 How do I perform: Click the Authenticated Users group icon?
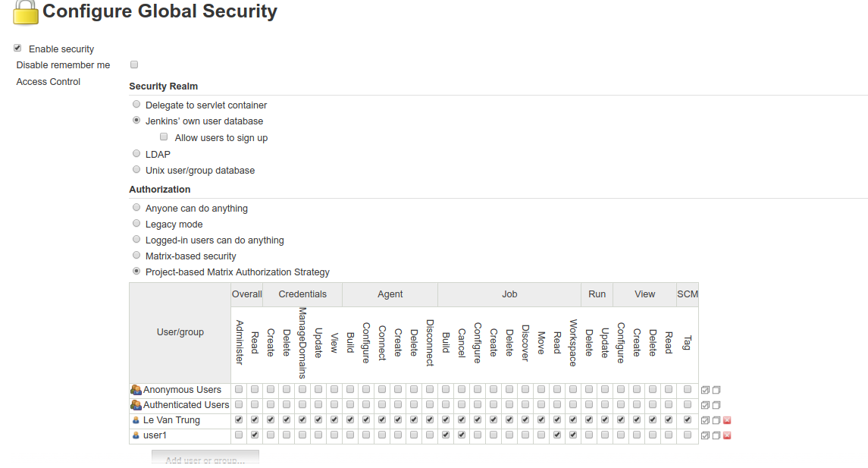coord(136,405)
